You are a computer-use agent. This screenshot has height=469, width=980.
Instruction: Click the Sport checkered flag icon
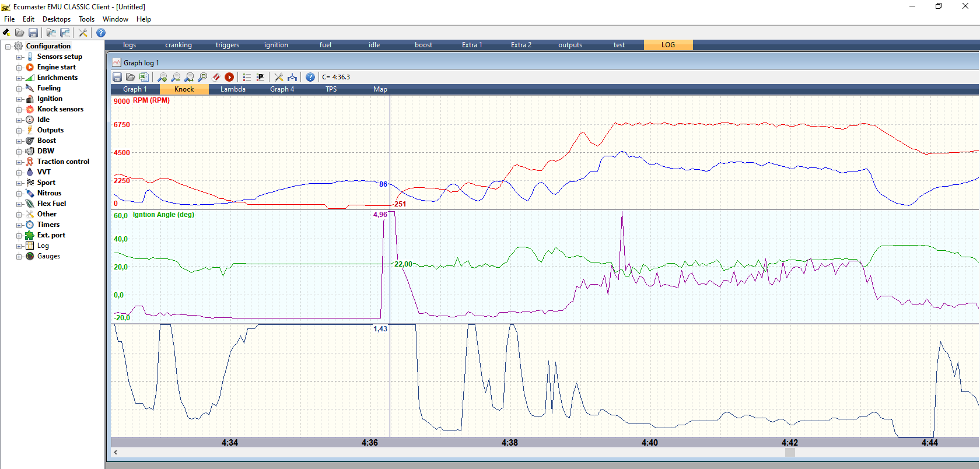30,183
